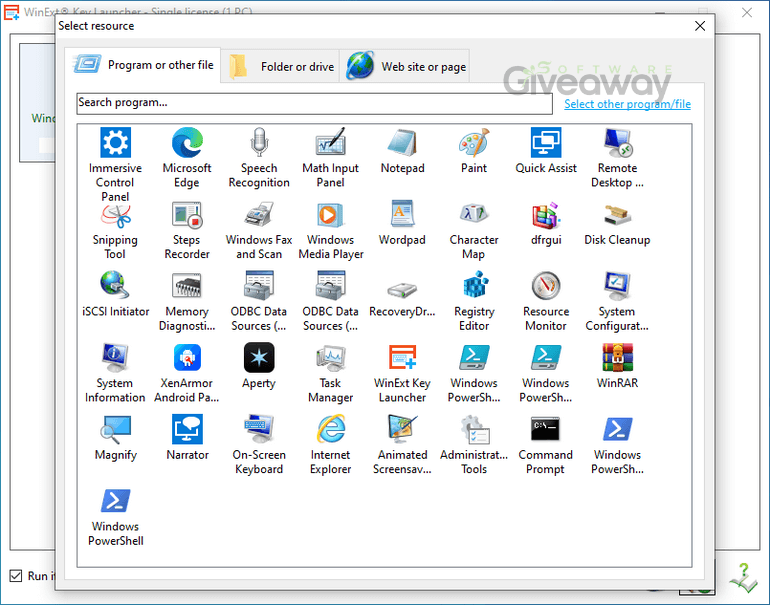Choose Magnify icon
Screen dimensions: 770x605
pyautogui.click(x=115, y=429)
